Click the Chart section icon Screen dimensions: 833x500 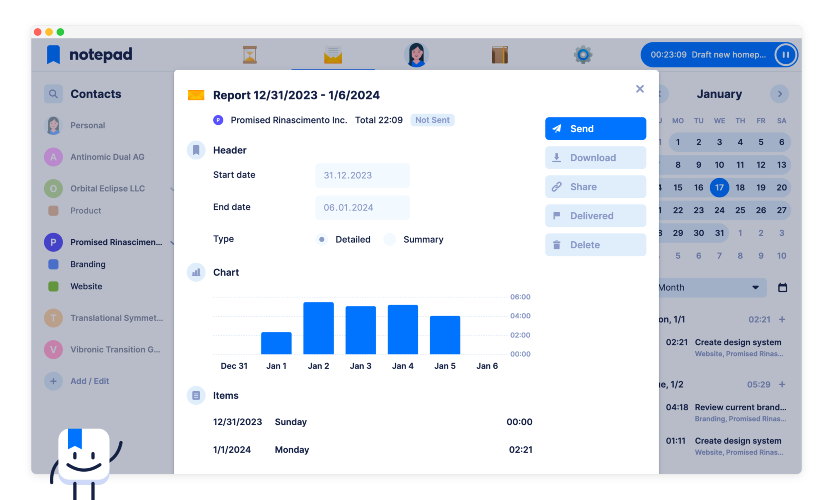[x=196, y=273]
